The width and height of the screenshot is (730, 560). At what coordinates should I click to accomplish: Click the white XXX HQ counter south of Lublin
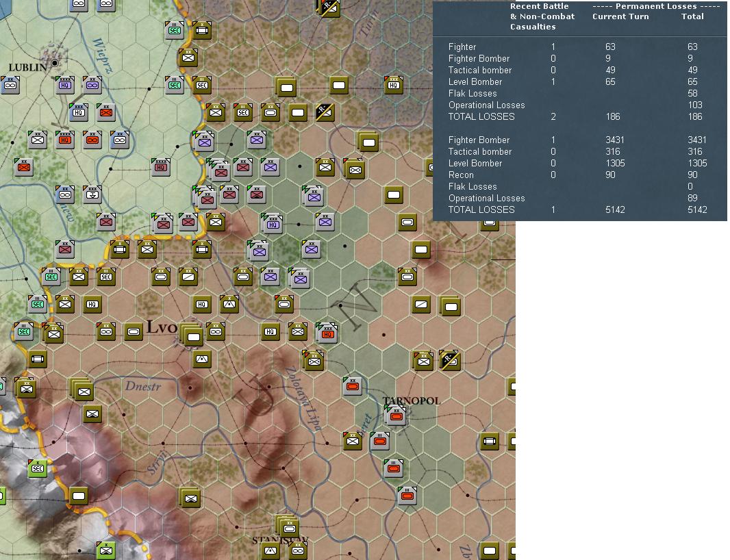point(78,112)
